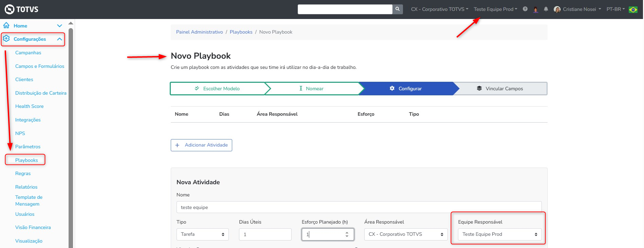Open the Equipe Responsável dropdown
644x248 pixels.
[x=499, y=234]
